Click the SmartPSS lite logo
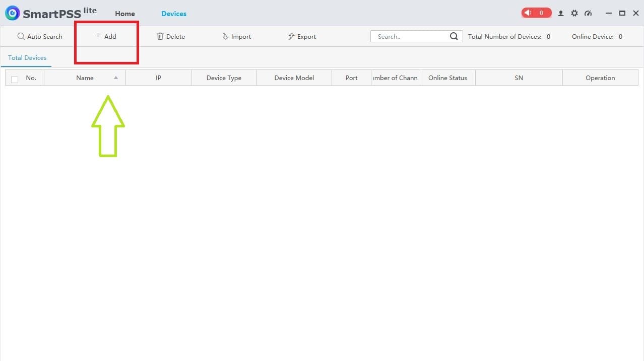Viewport: 644px width, 361px height. coord(12,13)
